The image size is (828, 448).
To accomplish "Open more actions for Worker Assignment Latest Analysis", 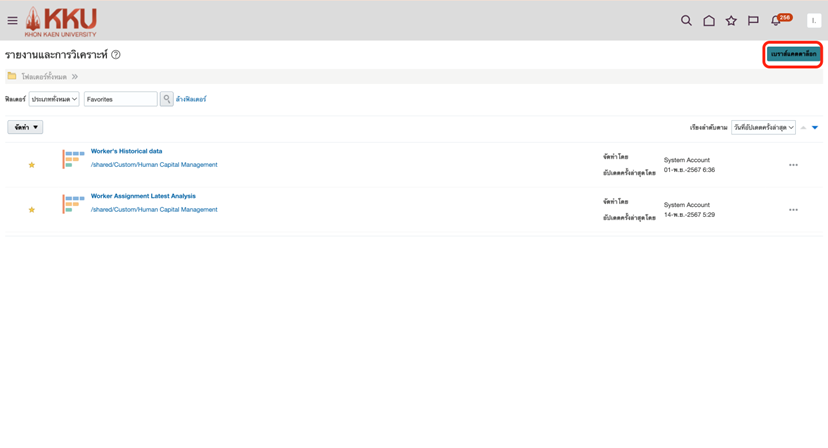I will (x=793, y=210).
